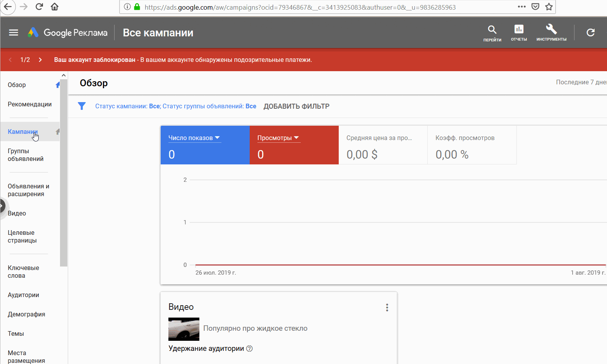607x364 pixels.
Task: Open the Отчеты reports icon
Action: point(519,33)
